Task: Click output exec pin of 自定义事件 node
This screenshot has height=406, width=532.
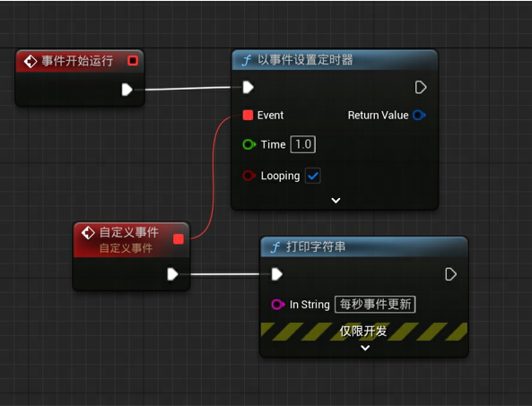Action: [x=172, y=274]
